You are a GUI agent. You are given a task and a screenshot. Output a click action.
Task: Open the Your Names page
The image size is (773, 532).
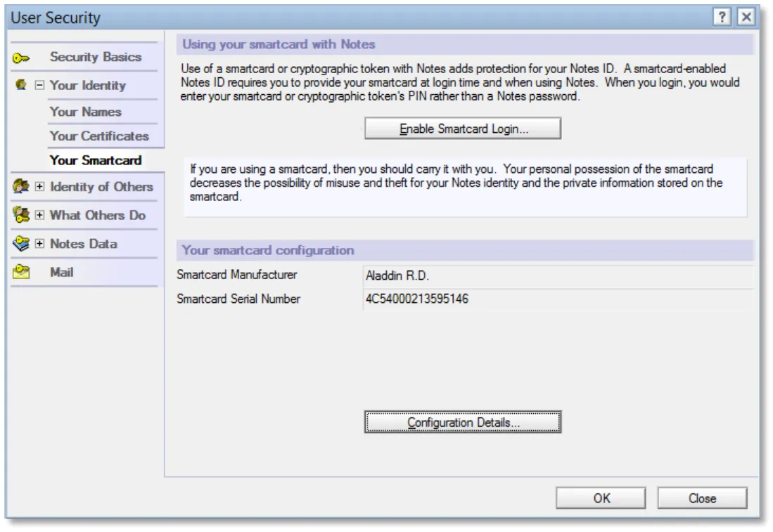85,112
